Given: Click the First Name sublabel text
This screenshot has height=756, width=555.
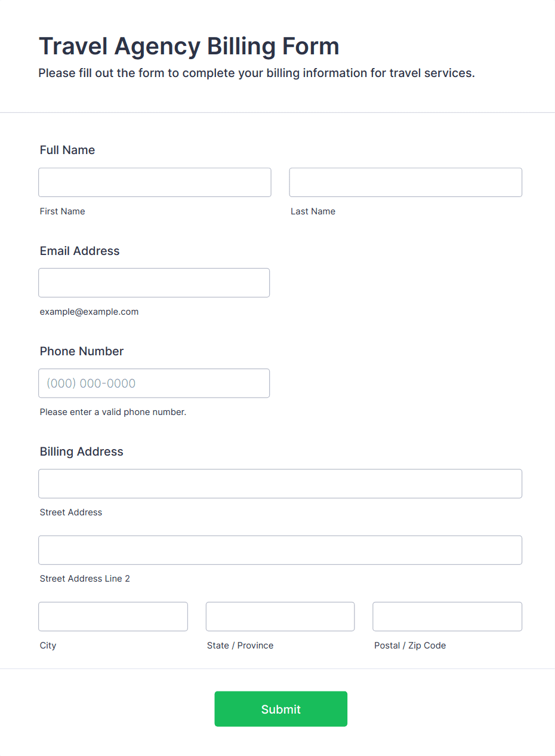Looking at the screenshot, I should (x=63, y=211).
